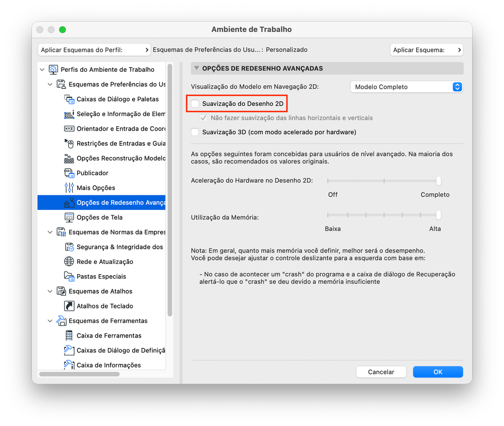Select the Seleção e Informação de Elemento icon
The width and height of the screenshot is (504, 426).
[69, 114]
